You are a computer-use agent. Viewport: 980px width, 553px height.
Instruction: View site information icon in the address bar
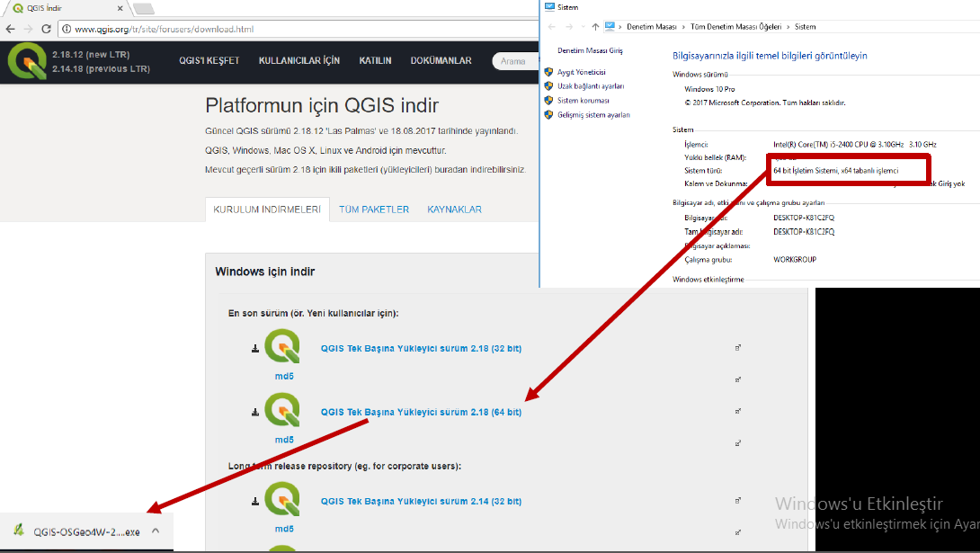[67, 29]
